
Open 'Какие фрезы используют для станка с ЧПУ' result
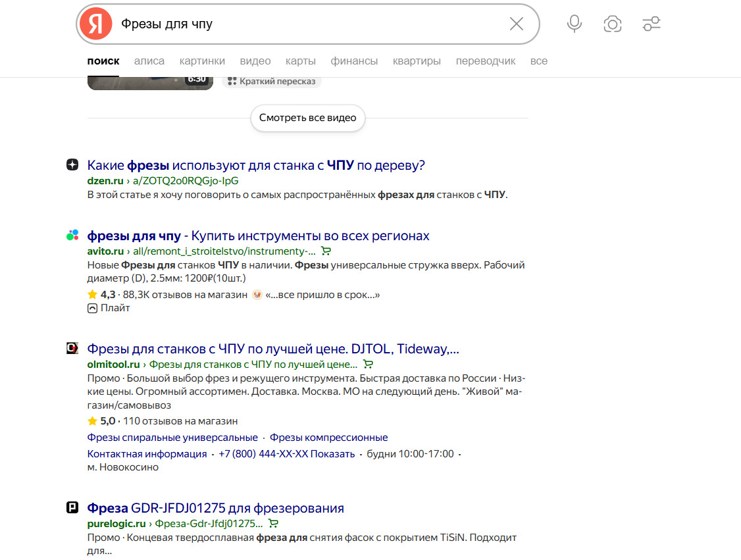pos(256,165)
